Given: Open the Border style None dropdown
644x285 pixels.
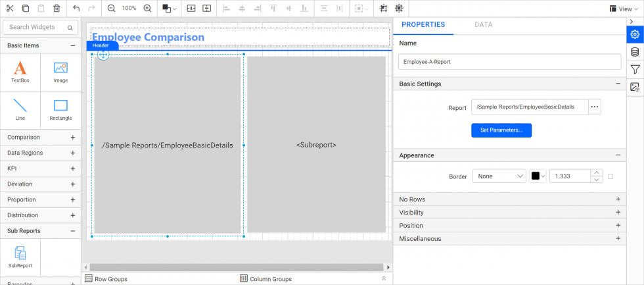Looking at the screenshot, I should (x=499, y=176).
